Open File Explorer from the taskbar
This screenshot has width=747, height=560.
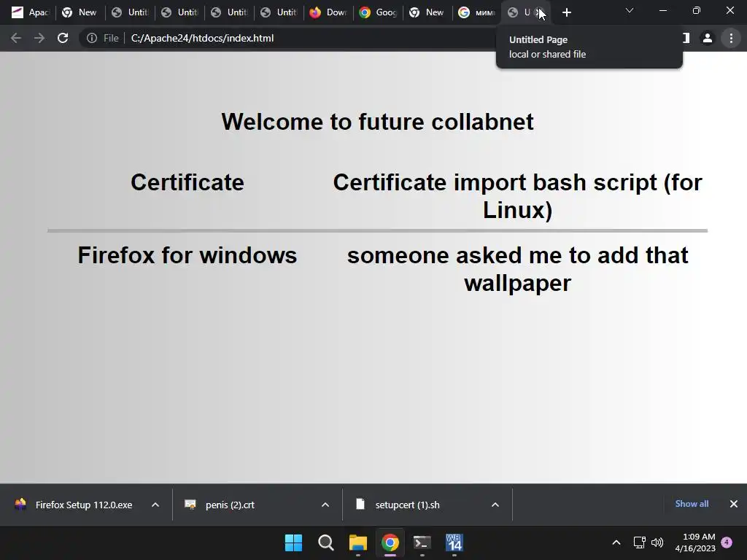click(357, 542)
